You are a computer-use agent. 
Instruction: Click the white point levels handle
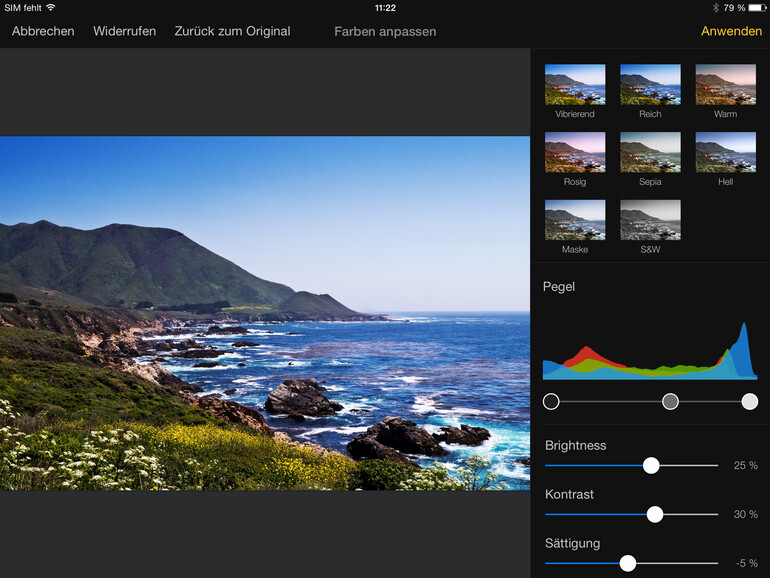[x=749, y=401]
